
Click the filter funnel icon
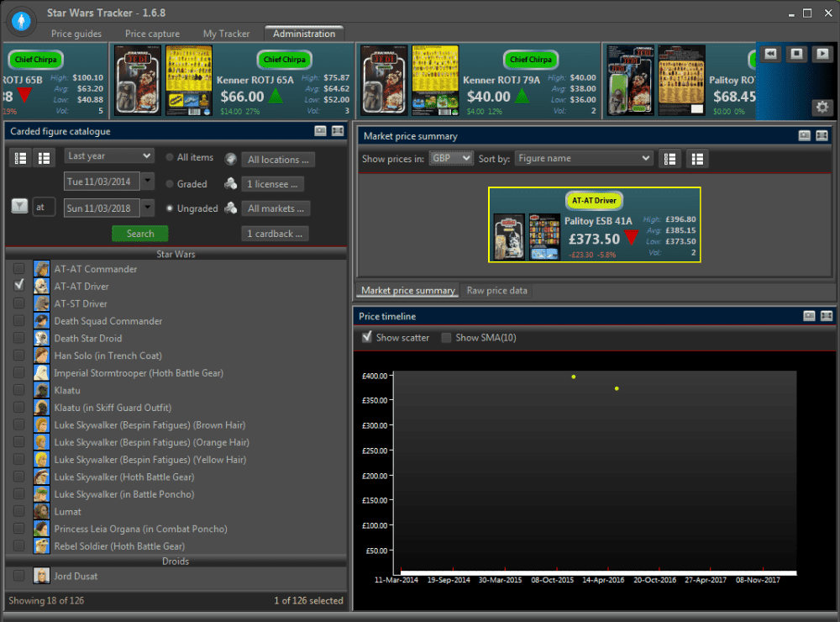pyautogui.click(x=19, y=206)
